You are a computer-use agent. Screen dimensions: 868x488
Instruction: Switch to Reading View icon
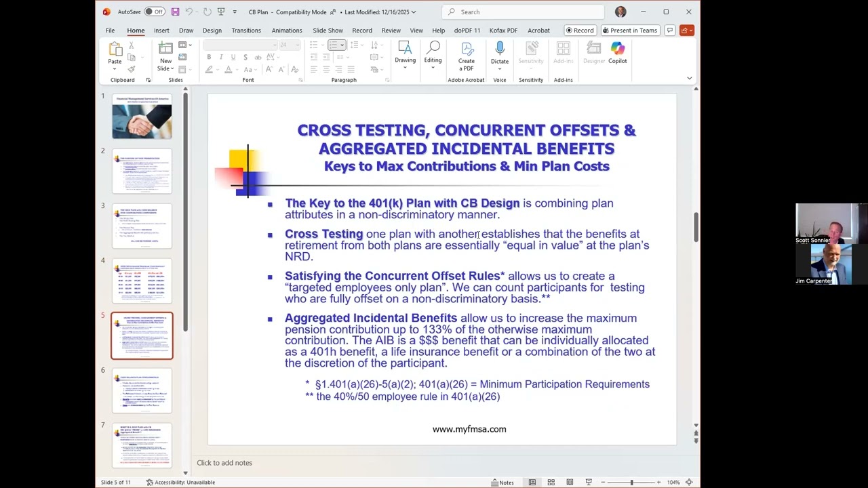(x=570, y=483)
